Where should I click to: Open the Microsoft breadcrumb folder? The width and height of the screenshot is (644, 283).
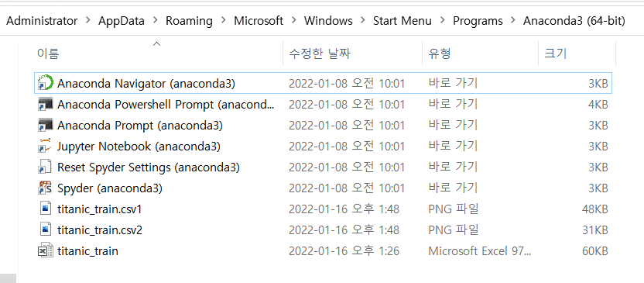(259, 21)
